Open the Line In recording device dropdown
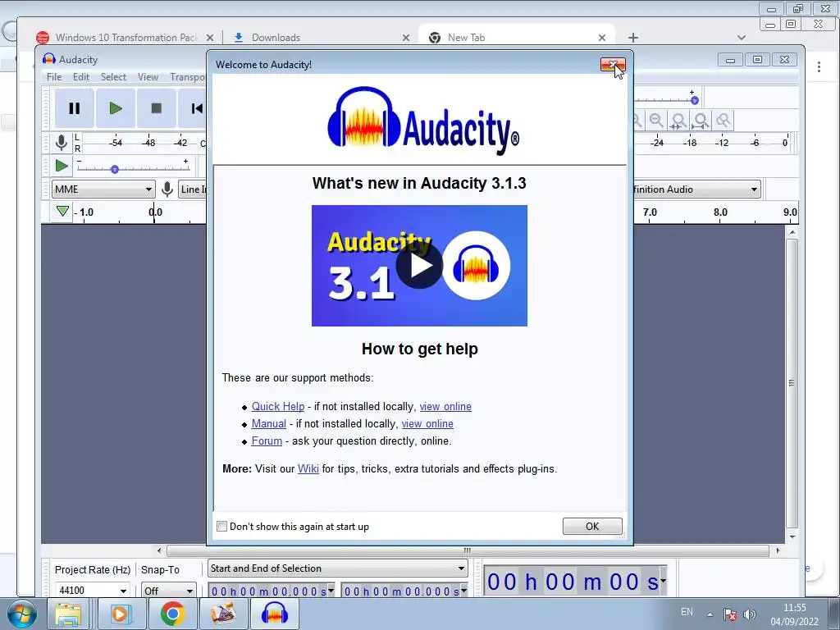Screen dimensions: 840x630 point(193,189)
